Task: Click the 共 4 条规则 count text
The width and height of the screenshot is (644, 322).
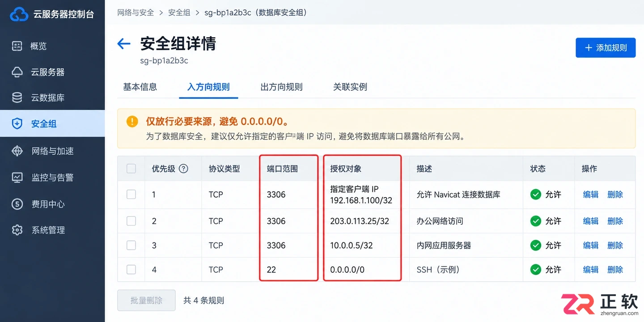Action: pyautogui.click(x=204, y=301)
